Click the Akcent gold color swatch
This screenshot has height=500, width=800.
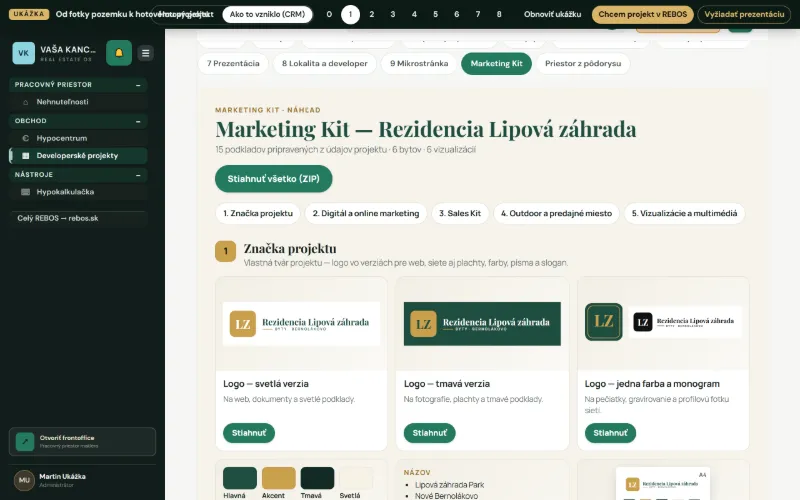279,478
